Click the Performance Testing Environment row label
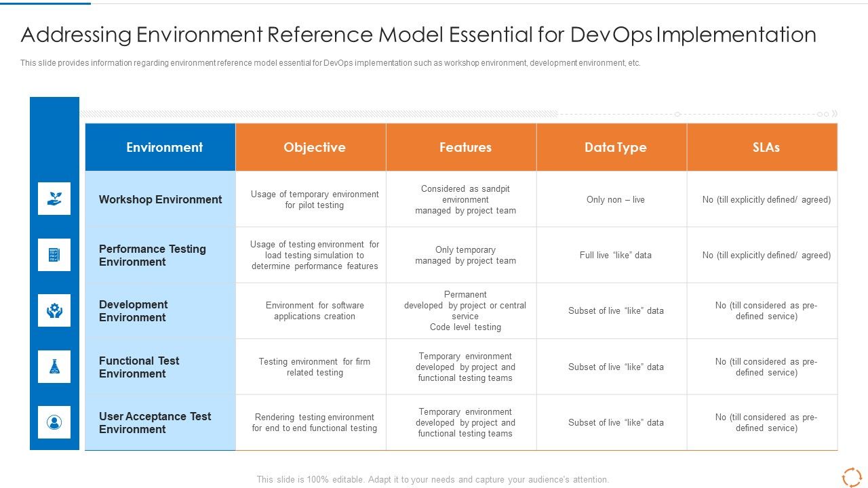Viewport: 868px width, 488px height. click(160, 255)
